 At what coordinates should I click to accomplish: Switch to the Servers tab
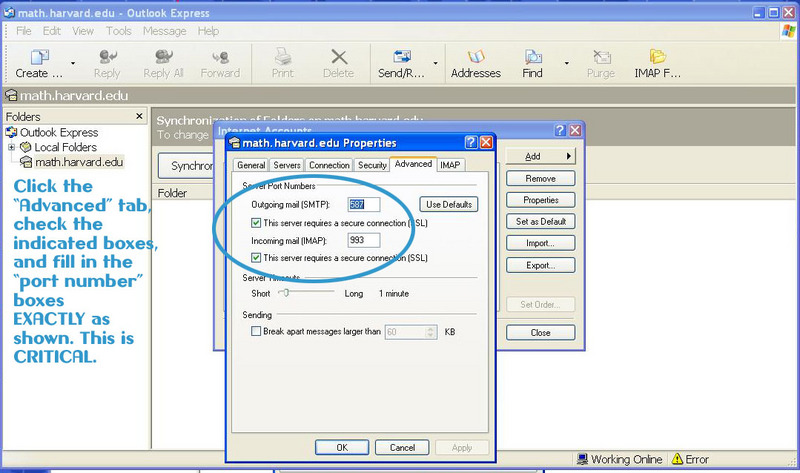point(287,165)
